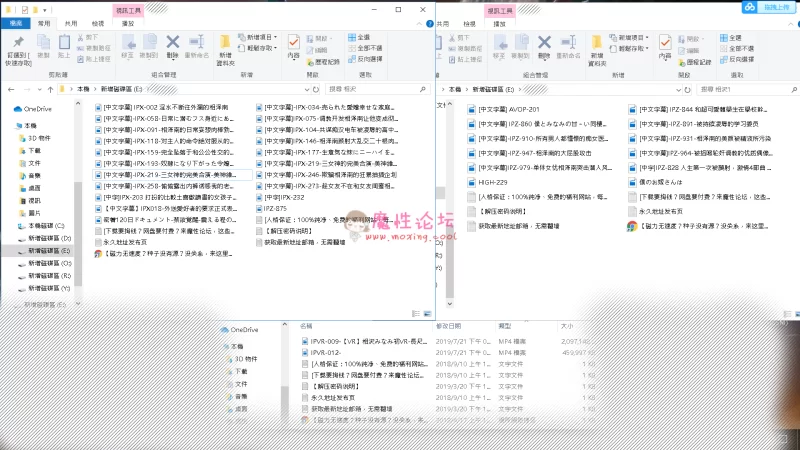The width and height of the screenshot is (800, 450).
Task: Open 內容 properties icon in left window ribbon
Action: point(293,44)
